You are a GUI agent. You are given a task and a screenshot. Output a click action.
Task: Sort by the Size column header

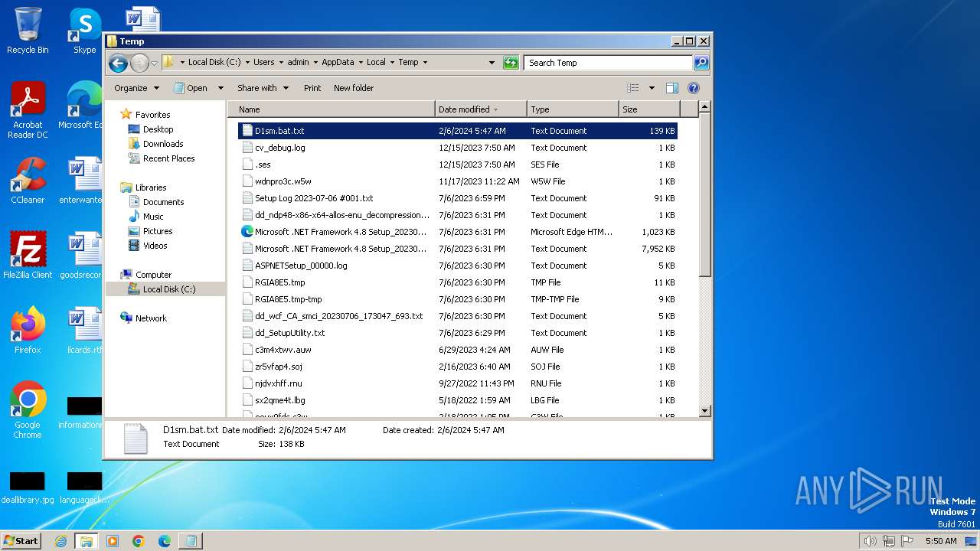(x=648, y=109)
